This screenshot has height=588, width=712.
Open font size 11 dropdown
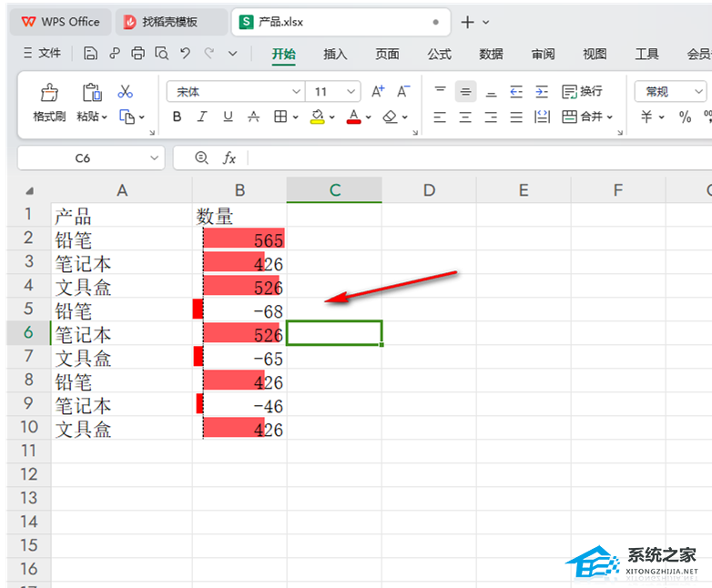[x=351, y=92]
